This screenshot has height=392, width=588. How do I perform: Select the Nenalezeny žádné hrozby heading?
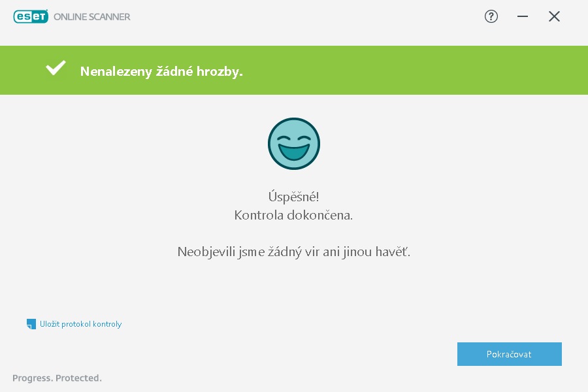[x=161, y=71]
